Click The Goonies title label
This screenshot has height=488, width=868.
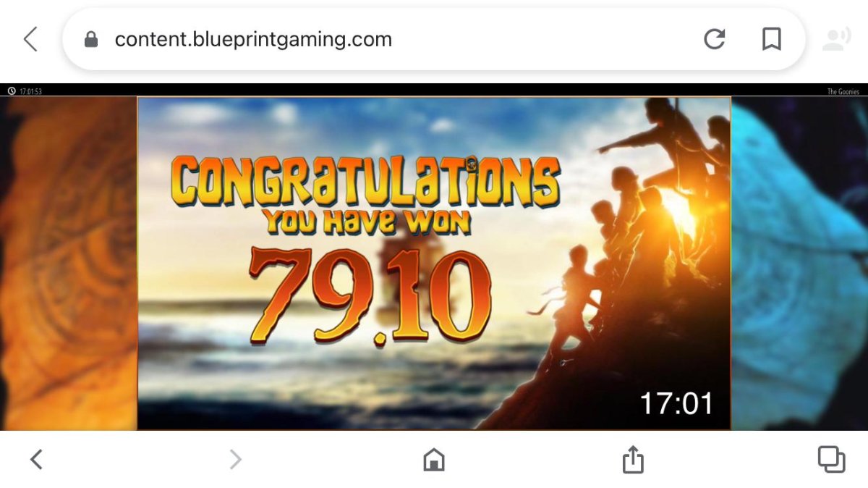coord(843,91)
